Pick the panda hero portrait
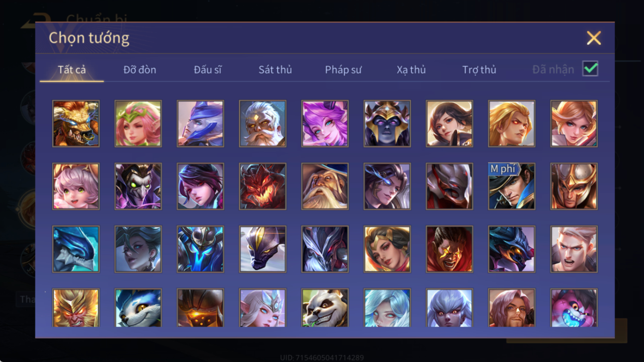The width and height of the screenshot is (644, 362). (325, 308)
